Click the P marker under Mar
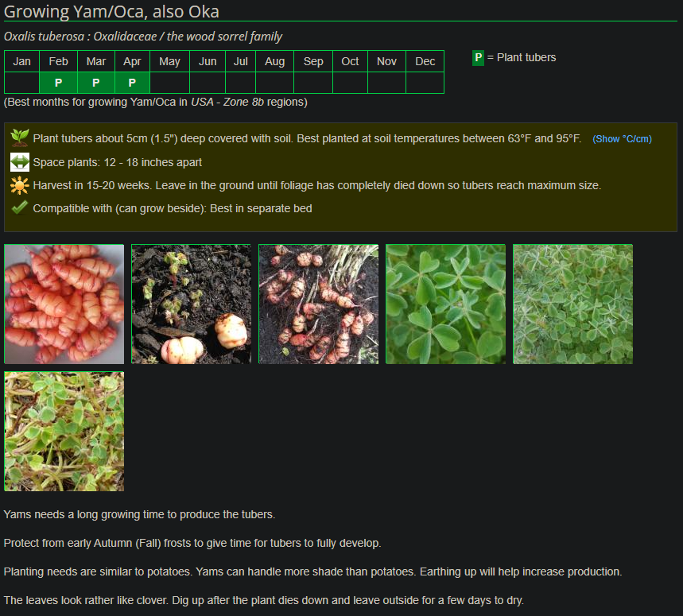683x616 pixels. (x=95, y=83)
